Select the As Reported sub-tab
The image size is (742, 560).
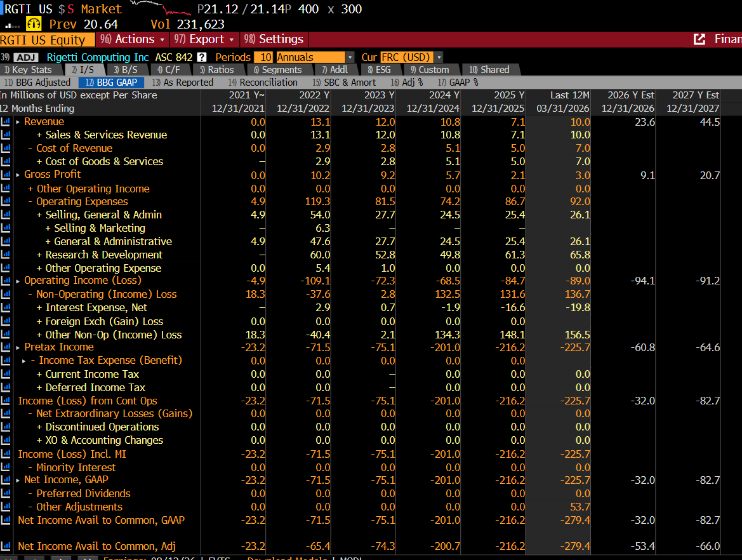[183, 83]
